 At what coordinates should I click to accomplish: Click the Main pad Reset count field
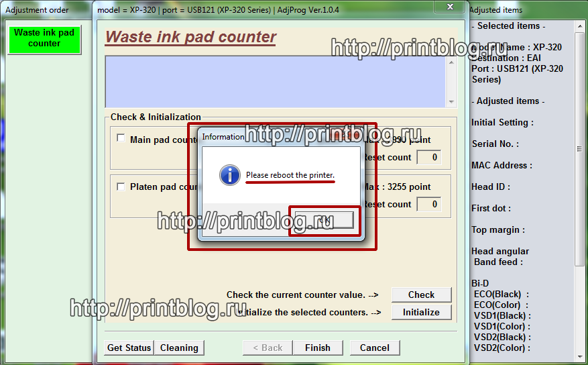pos(428,157)
